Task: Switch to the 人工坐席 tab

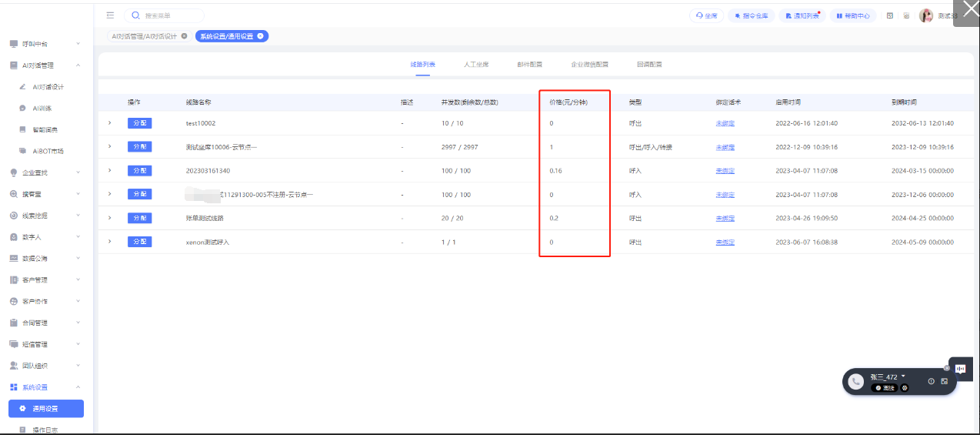Action: pos(475,65)
